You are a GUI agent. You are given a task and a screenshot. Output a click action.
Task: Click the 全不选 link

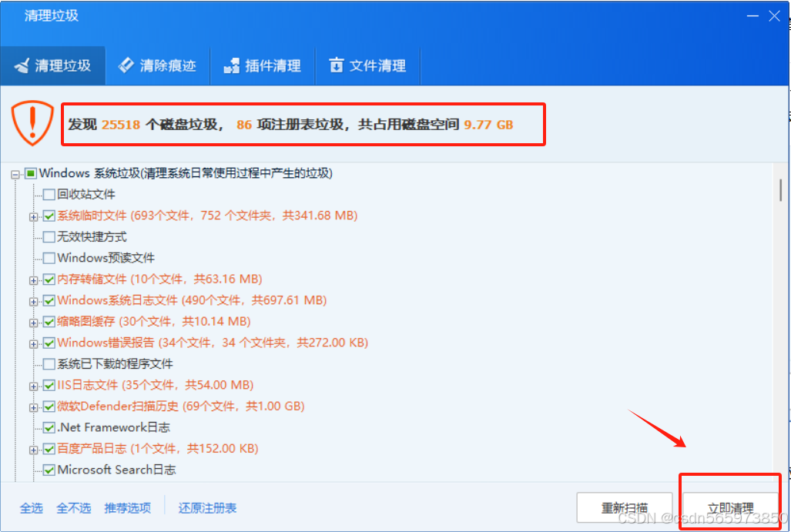click(74, 508)
